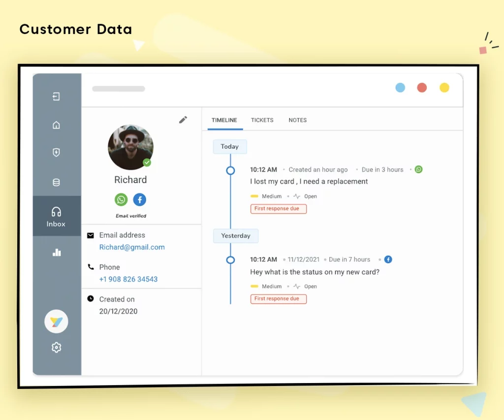Click the created date 20/12/2020

118,311
